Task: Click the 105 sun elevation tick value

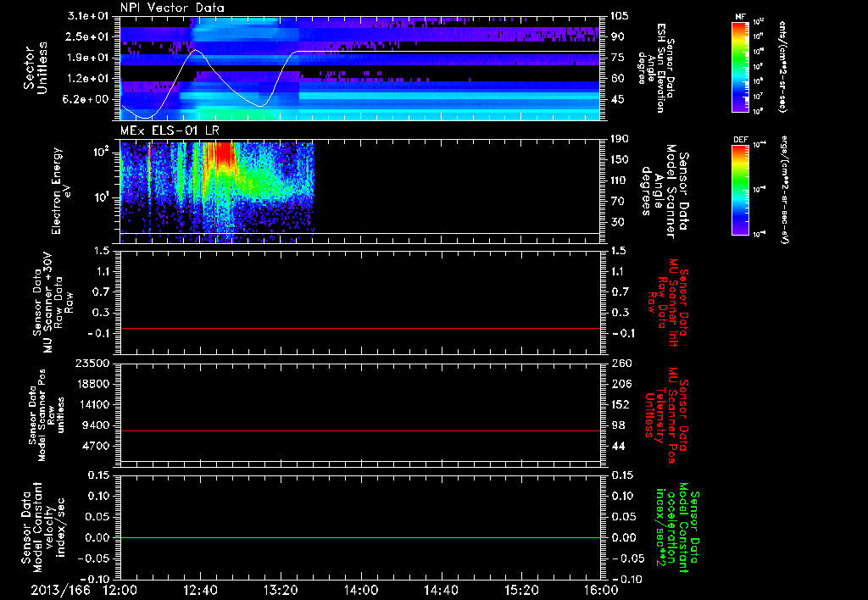Action: point(620,16)
